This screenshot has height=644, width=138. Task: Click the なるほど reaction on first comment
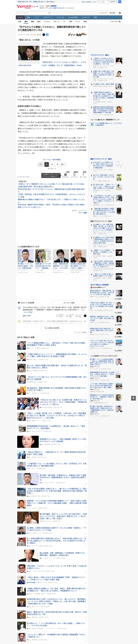pos(70,316)
